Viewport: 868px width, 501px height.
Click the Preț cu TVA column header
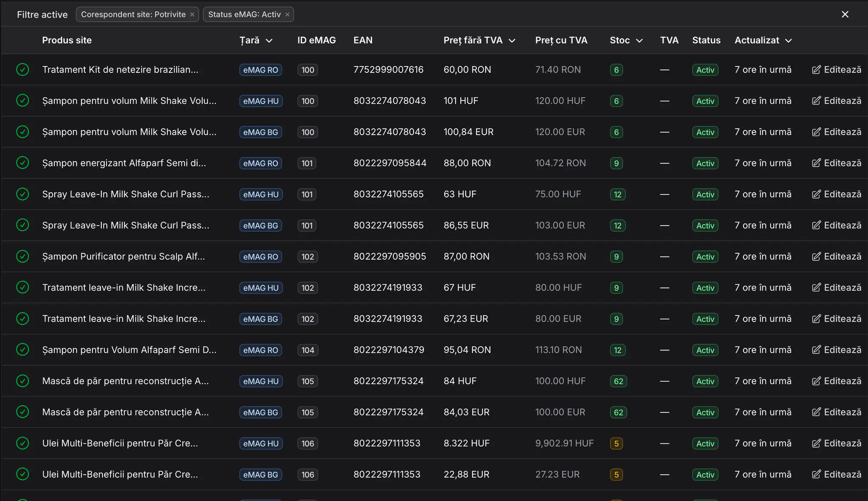point(561,40)
